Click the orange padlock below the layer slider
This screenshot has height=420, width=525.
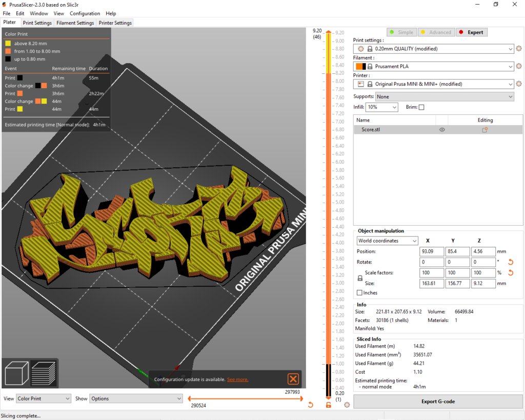(328, 405)
